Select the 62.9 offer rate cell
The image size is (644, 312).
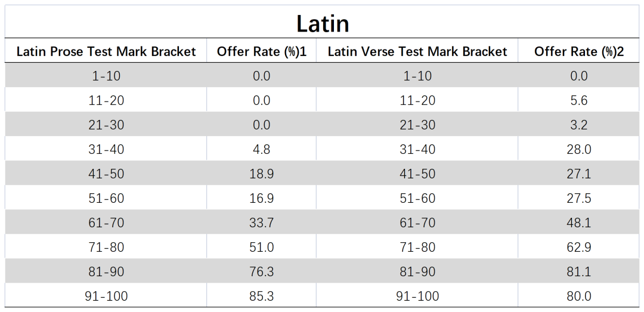pyautogui.click(x=578, y=246)
